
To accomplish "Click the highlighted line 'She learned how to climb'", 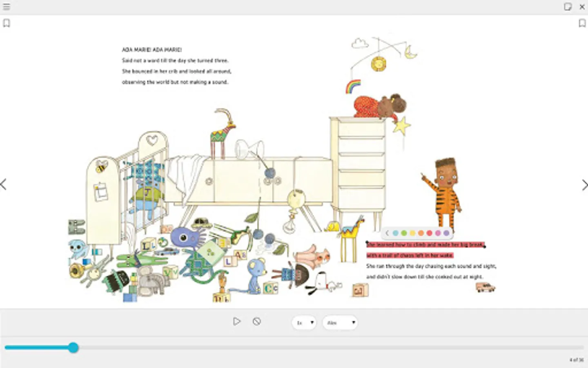I will pyautogui.click(x=425, y=245).
